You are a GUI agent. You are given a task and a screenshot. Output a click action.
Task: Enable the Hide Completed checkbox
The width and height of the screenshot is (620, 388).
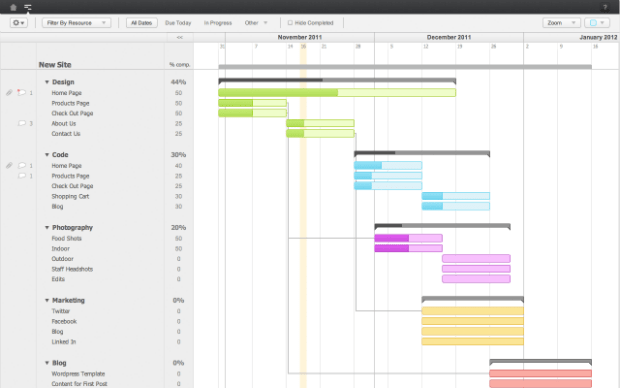pyautogui.click(x=290, y=23)
